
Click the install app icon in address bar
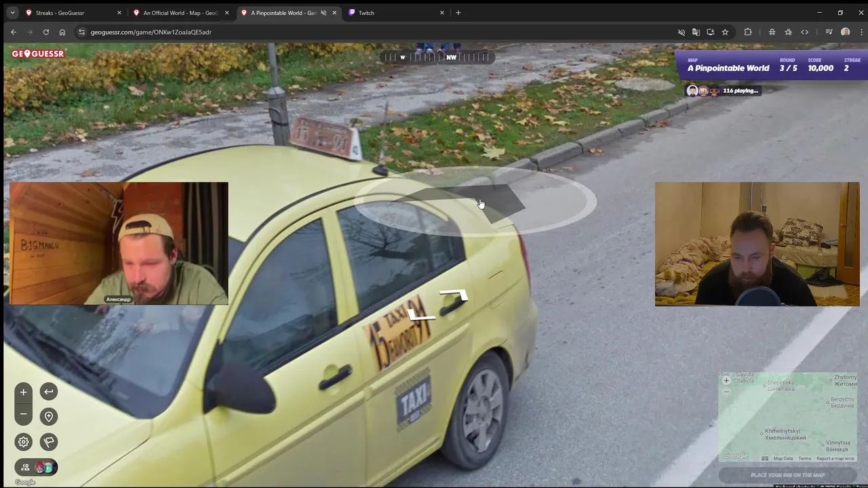tap(710, 32)
